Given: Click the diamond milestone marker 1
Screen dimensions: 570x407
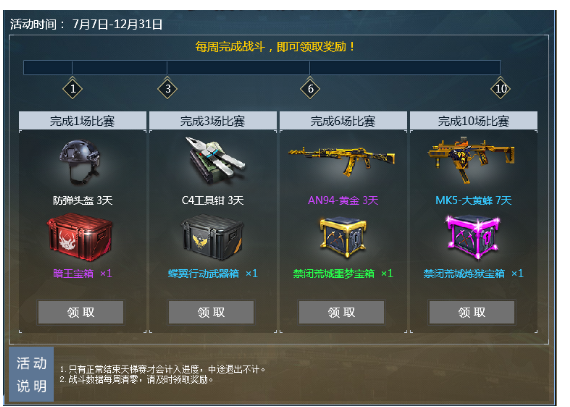Looking at the screenshot, I should click(73, 89).
